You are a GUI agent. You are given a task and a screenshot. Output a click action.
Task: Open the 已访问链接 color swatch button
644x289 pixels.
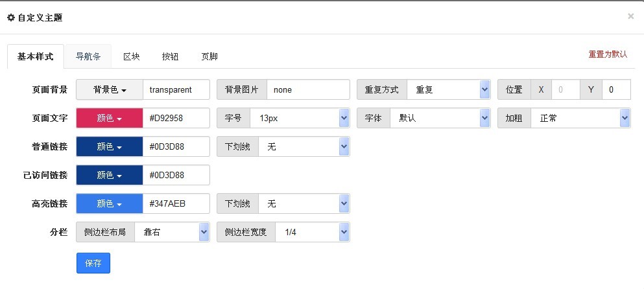(110, 176)
